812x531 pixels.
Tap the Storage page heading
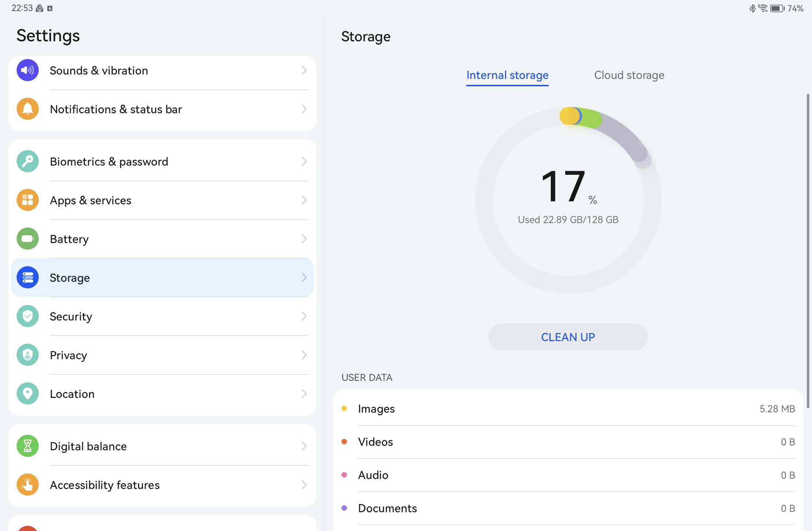click(365, 37)
